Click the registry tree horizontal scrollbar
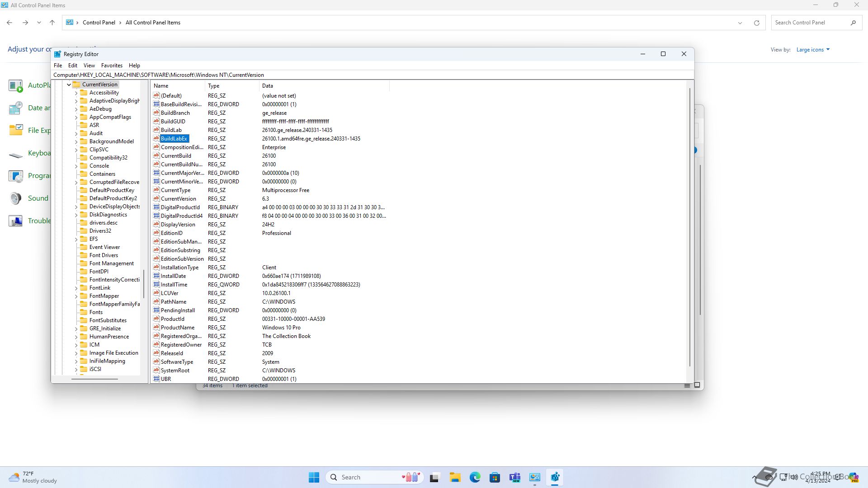 (x=94, y=379)
